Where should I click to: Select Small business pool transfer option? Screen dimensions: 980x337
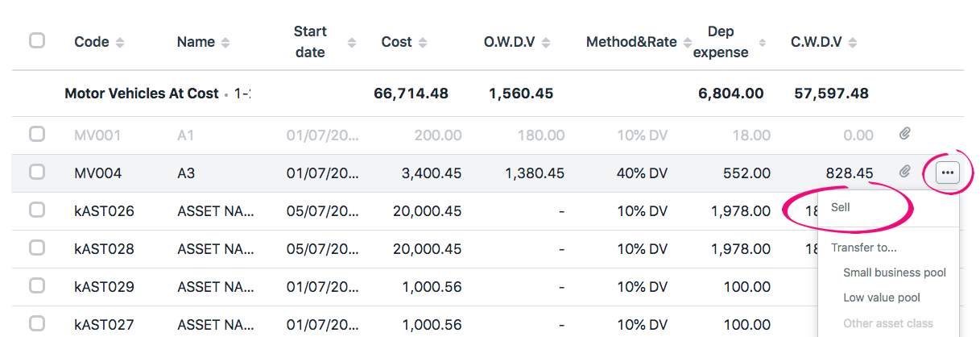click(x=895, y=273)
